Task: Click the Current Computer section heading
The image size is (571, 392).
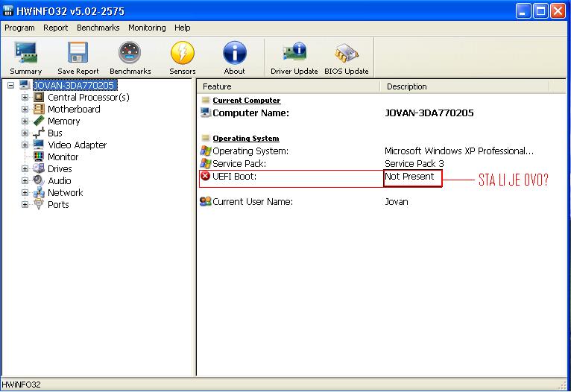Action: tap(247, 100)
